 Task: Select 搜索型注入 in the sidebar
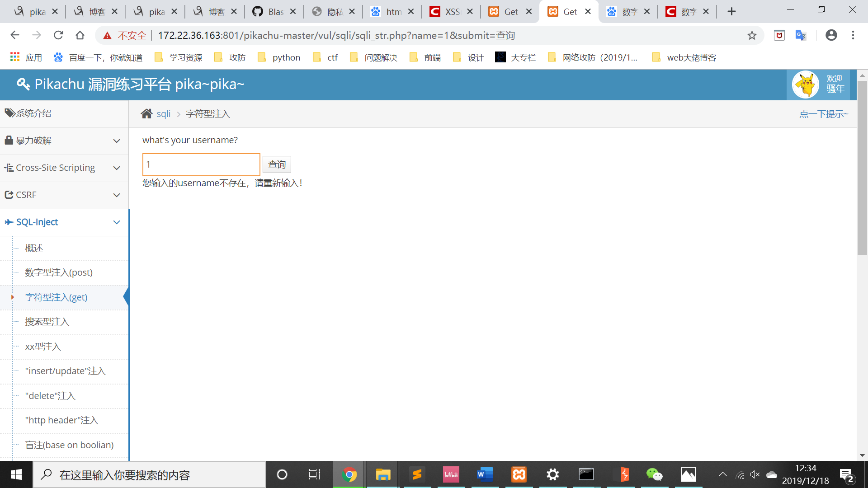tap(47, 322)
